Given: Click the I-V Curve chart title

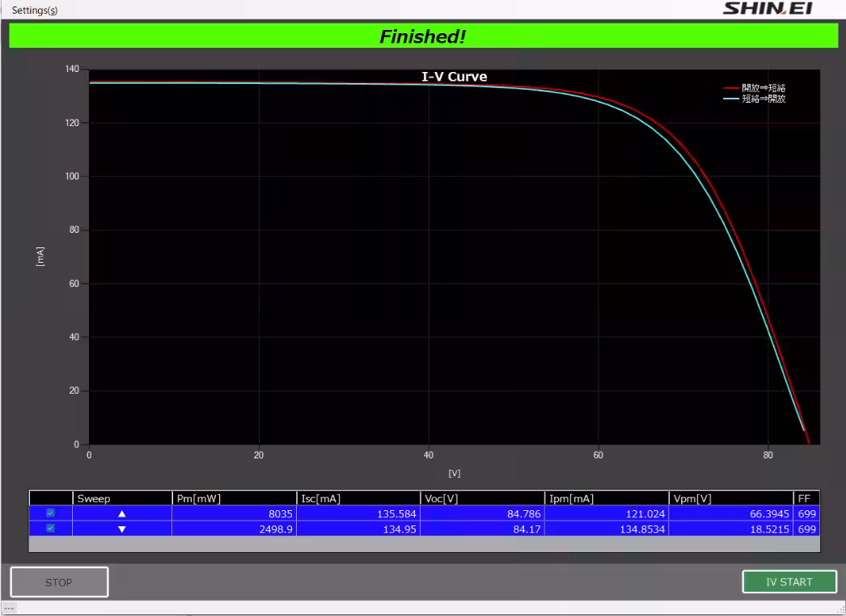Looking at the screenshot, I should [455, 78].
